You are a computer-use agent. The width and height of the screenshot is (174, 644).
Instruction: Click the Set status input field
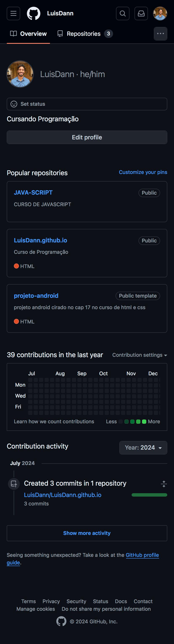tap(87, 104)
